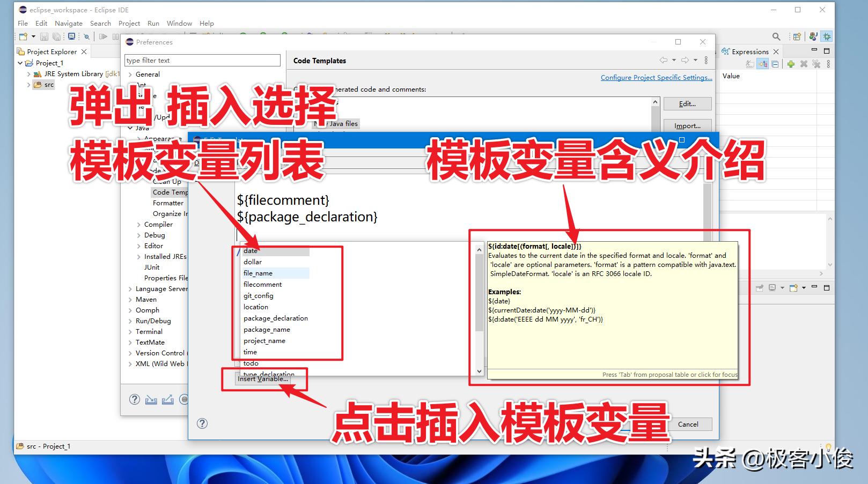Open a new perspective via perspective icon
Image resolution: width=868 pixels, height=484 pixels.
tap(796, 36)
